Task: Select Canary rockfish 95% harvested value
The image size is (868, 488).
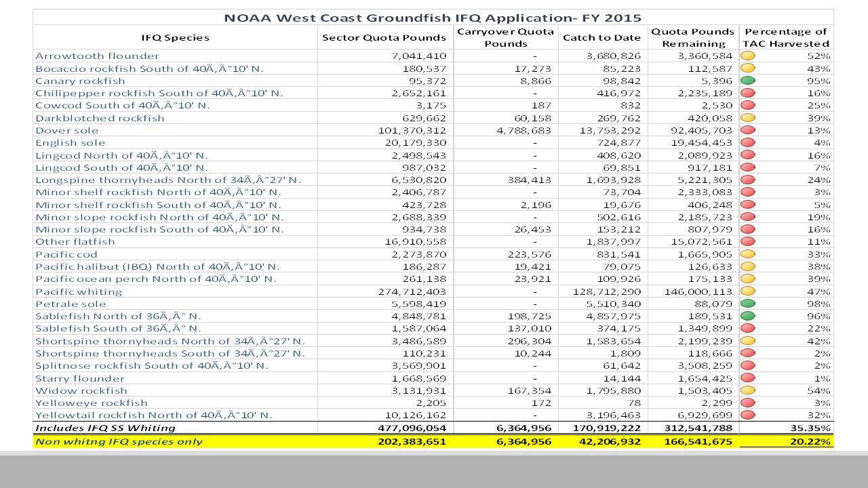Action: point(819,81)
